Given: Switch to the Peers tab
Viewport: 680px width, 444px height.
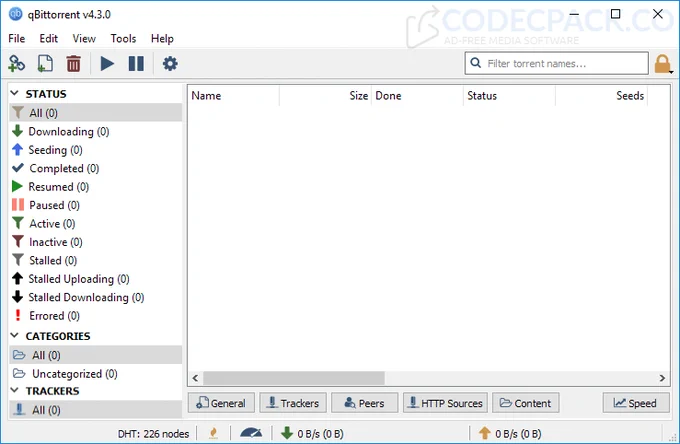Looking at the screenshot, I should 365,403.
